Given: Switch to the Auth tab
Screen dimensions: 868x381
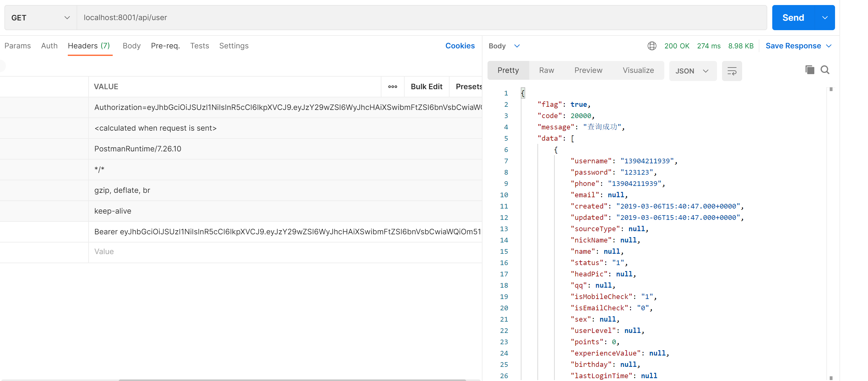Looking at the screenshot, I should click(49, 46).
